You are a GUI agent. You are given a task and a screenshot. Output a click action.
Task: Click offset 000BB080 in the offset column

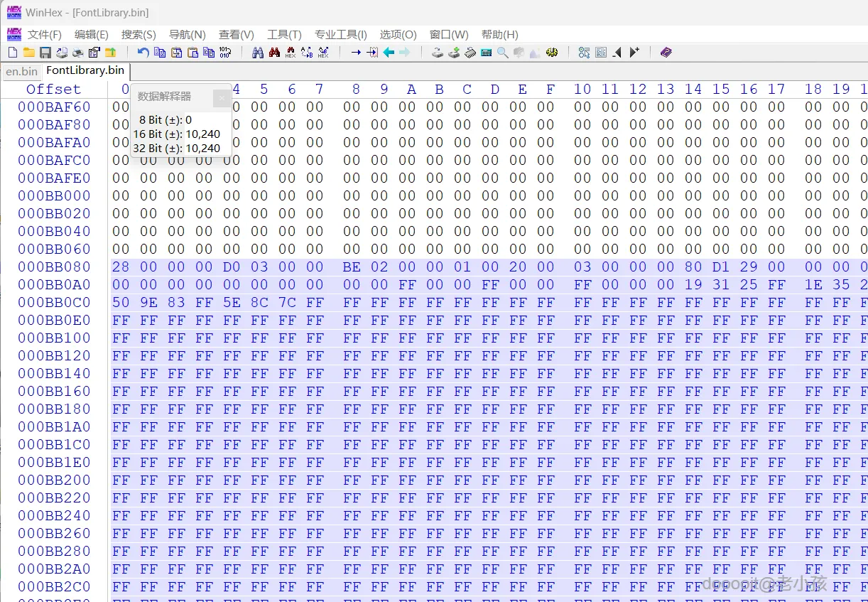coord(55,267)
